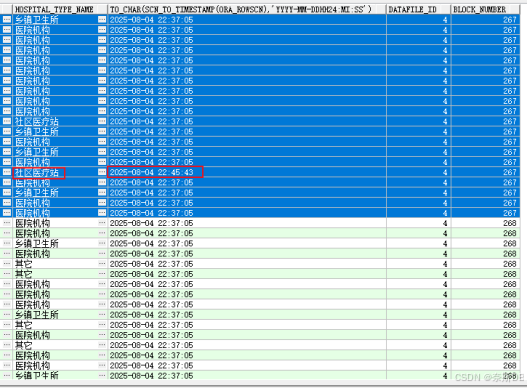Sort by the HOSPITAL_TYPE_NAME column header
The image size is (528, 389).
pos(60,9)
